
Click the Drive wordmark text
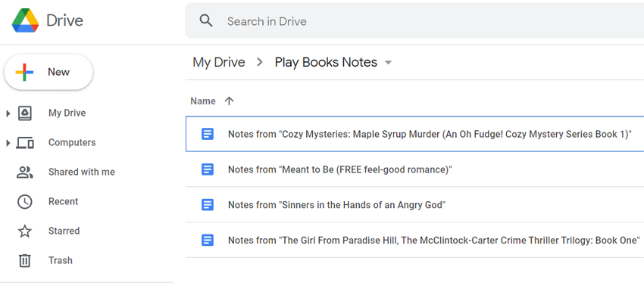click(64, 20)
